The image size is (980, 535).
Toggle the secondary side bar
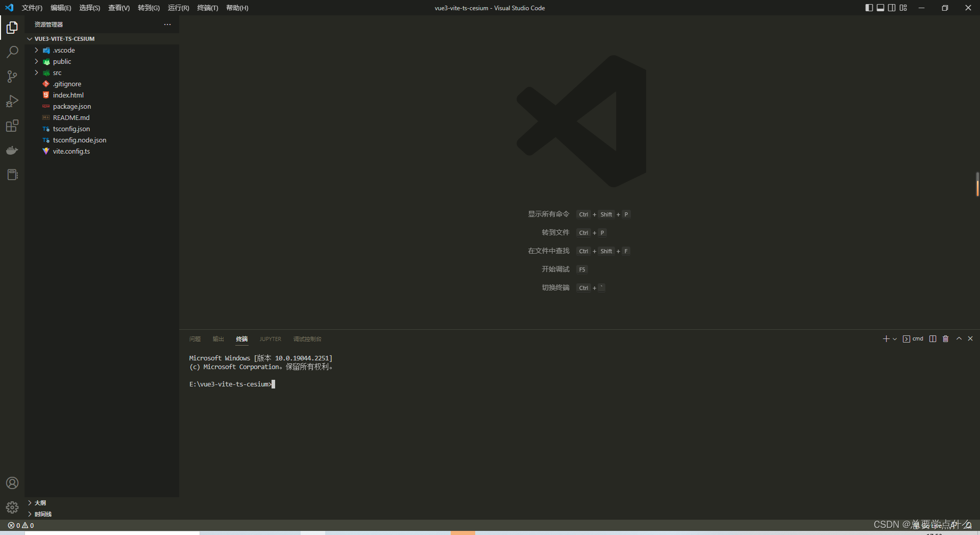click(x=892, y=8)
